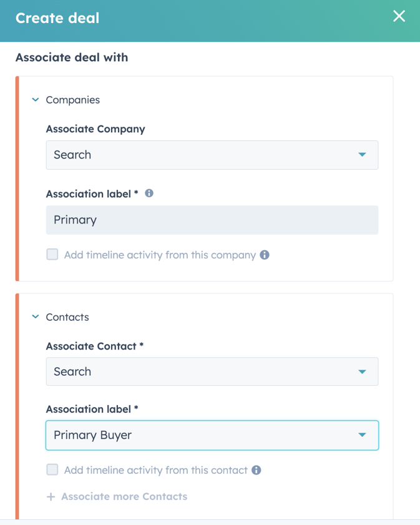Click the Associate Company dropdown arrow

coord(362,155)
